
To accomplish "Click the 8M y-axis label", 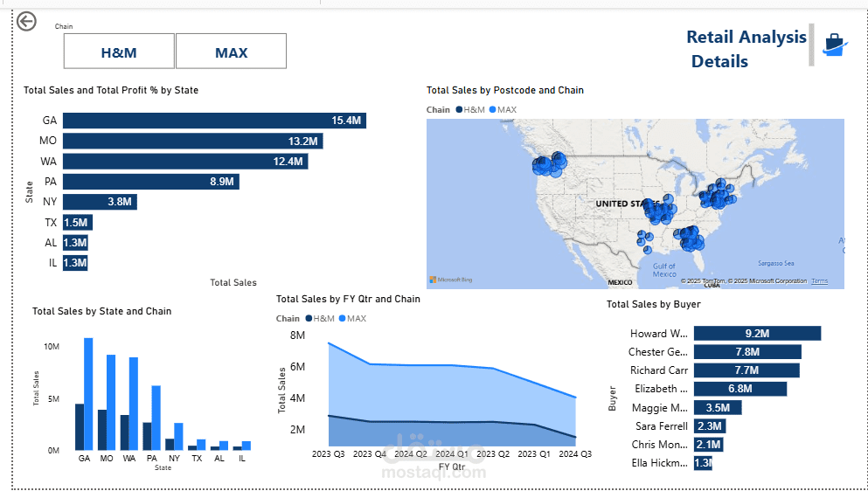I will coord(297,335).
